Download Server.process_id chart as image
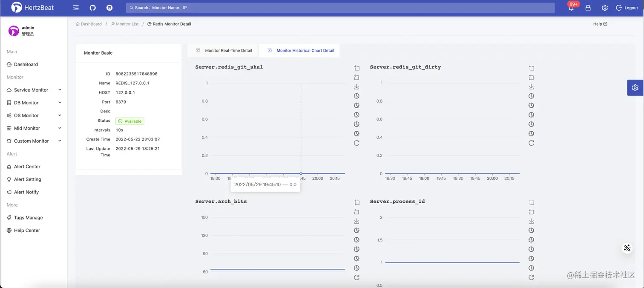644x288 pixels. coord(532,222)
